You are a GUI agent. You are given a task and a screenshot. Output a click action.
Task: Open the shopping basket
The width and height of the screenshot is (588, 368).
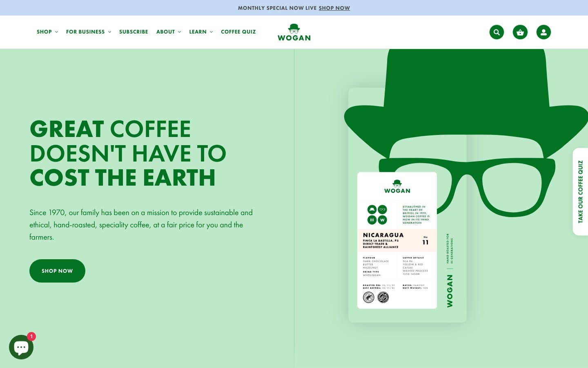(x=520, y=32)
